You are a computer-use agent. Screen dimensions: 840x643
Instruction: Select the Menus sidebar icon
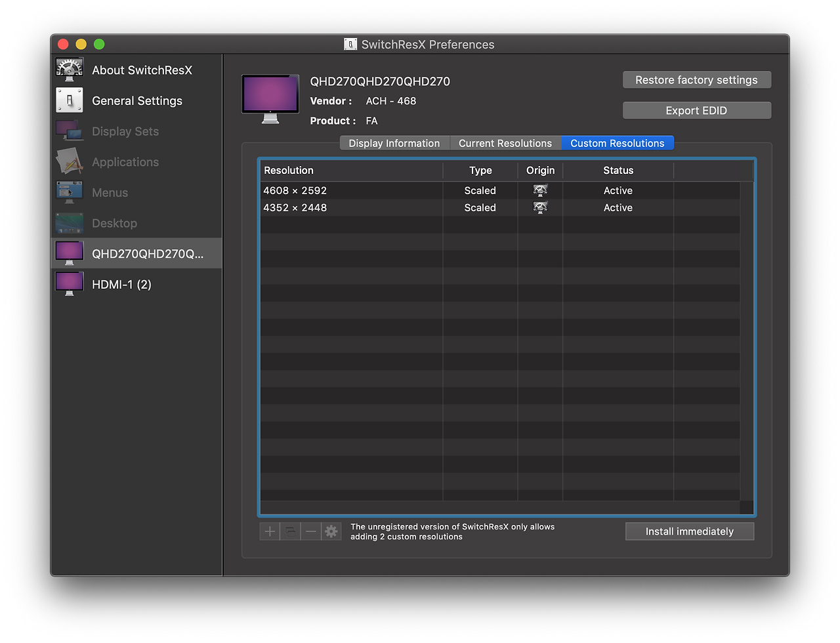(x=70, y=192)
